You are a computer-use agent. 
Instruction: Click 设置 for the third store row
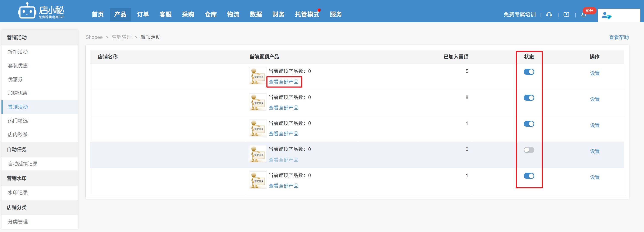[x=594, y=125]
